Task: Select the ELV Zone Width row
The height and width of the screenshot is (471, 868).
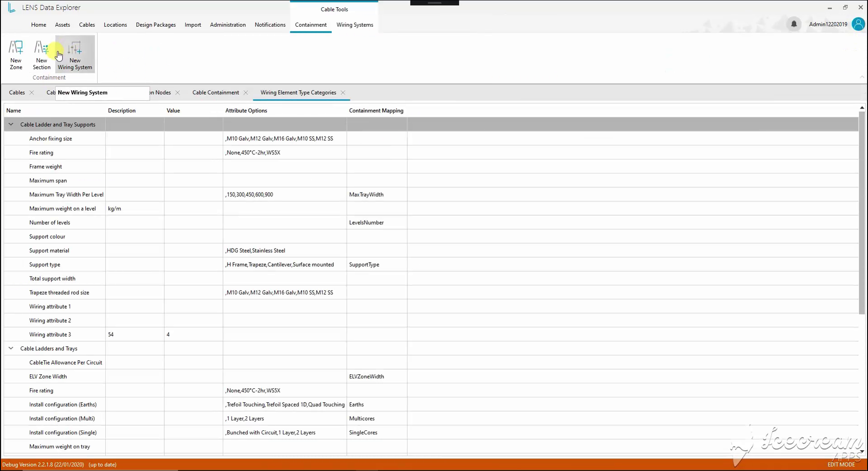Action: click(431, 377)
